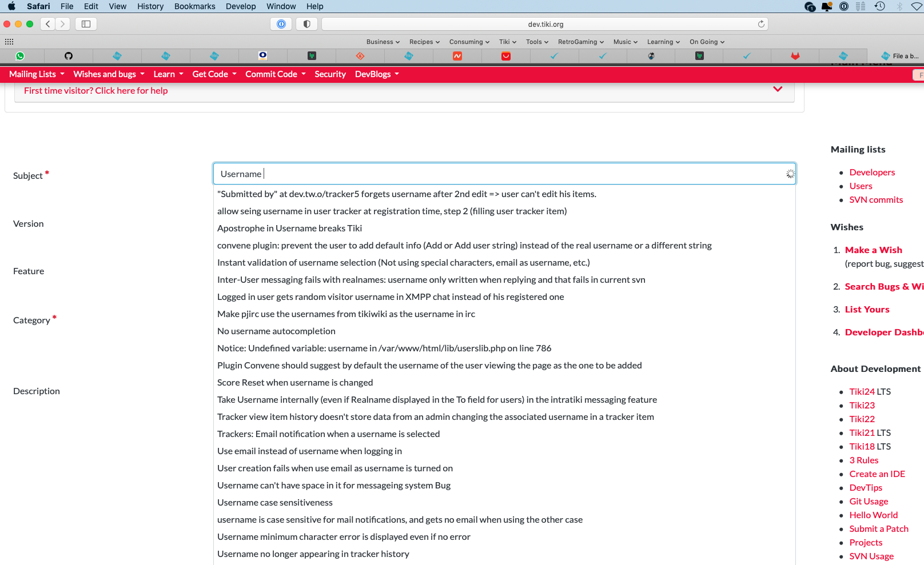Viewport: 924px width, 565px height.
Task: Open the Wishes and bugs dropdown
Action: (109, 74)
